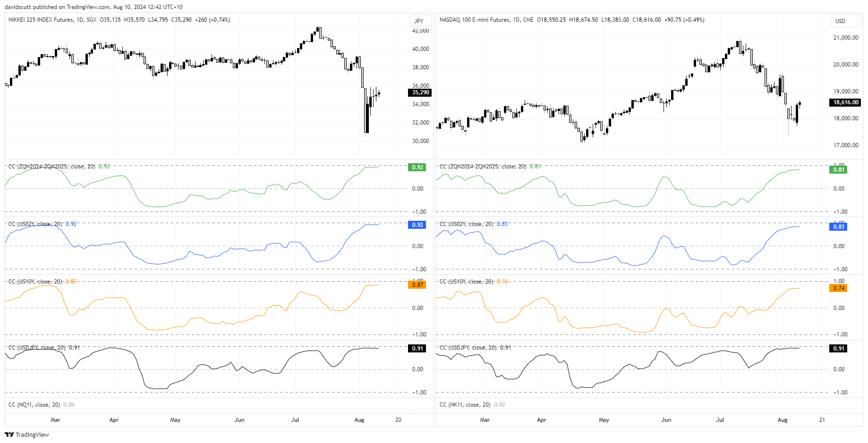Click the 17,000.00 price axis label

(846, 145)
